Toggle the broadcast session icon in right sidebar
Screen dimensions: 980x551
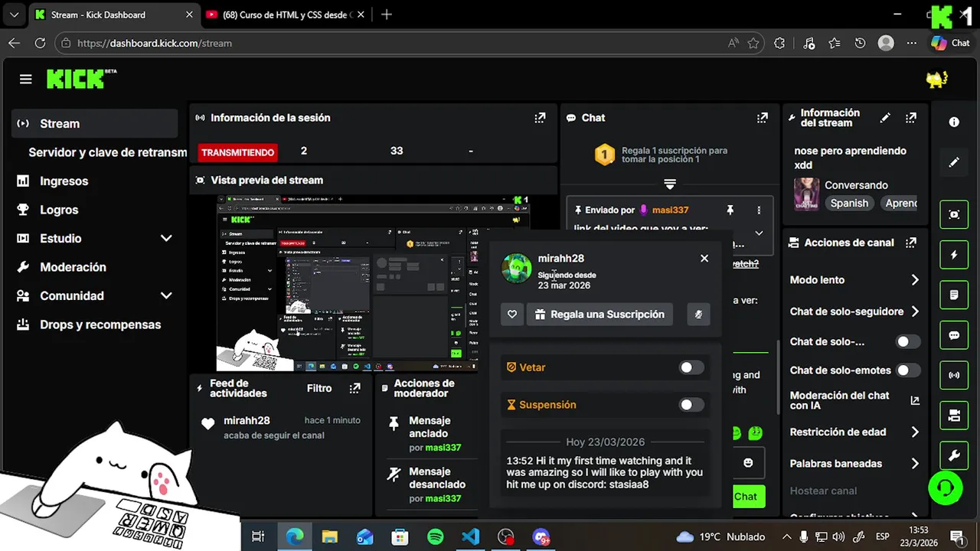point(954,375)
